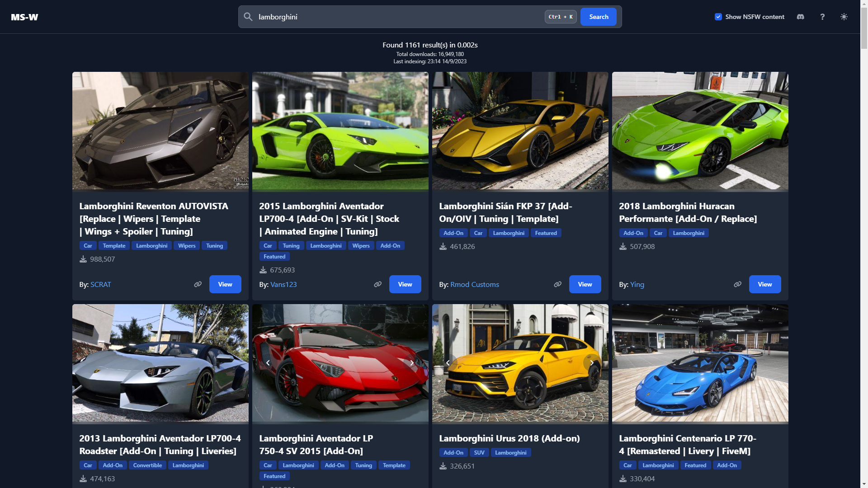Open the help question mark icon

[x=822, y=17]
